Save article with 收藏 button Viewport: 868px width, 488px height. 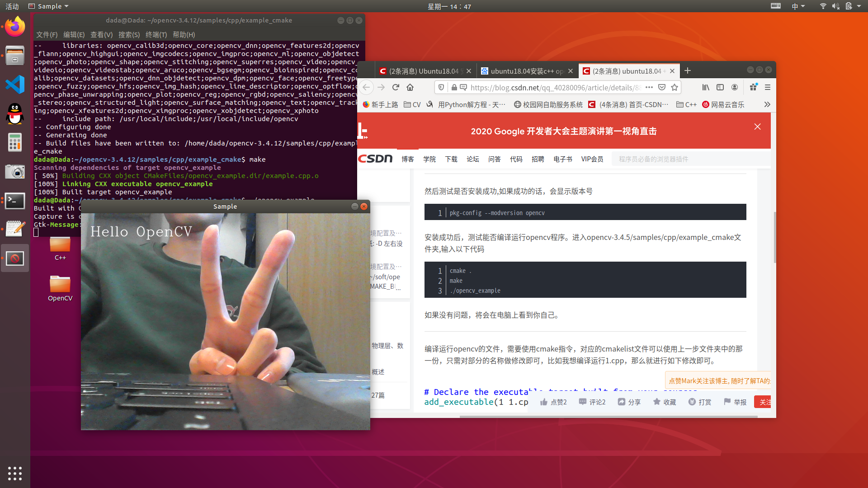coord(665,402)
